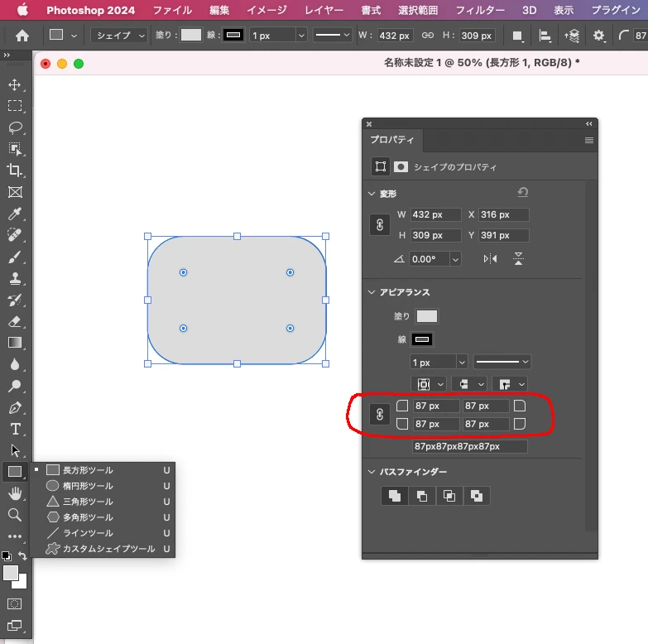This screenshot has width=648, height=644.
Task: Flip shape vertically in Properties panel
Action: 518,259
